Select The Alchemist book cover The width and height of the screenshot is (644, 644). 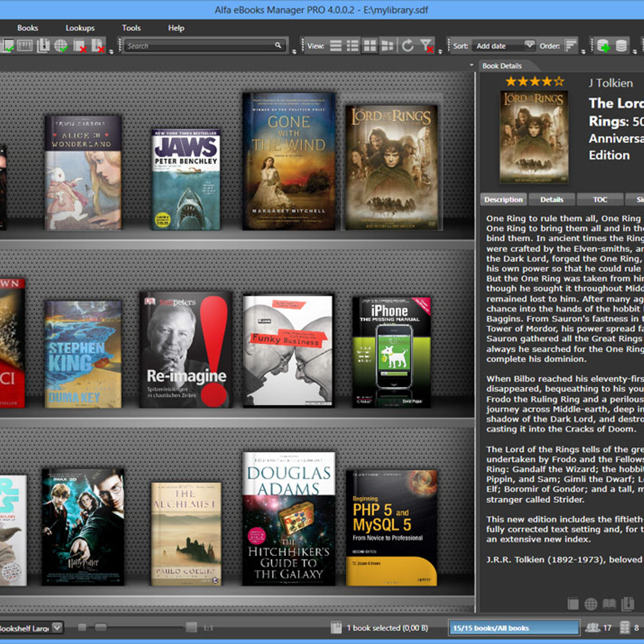tap(186, 534)
